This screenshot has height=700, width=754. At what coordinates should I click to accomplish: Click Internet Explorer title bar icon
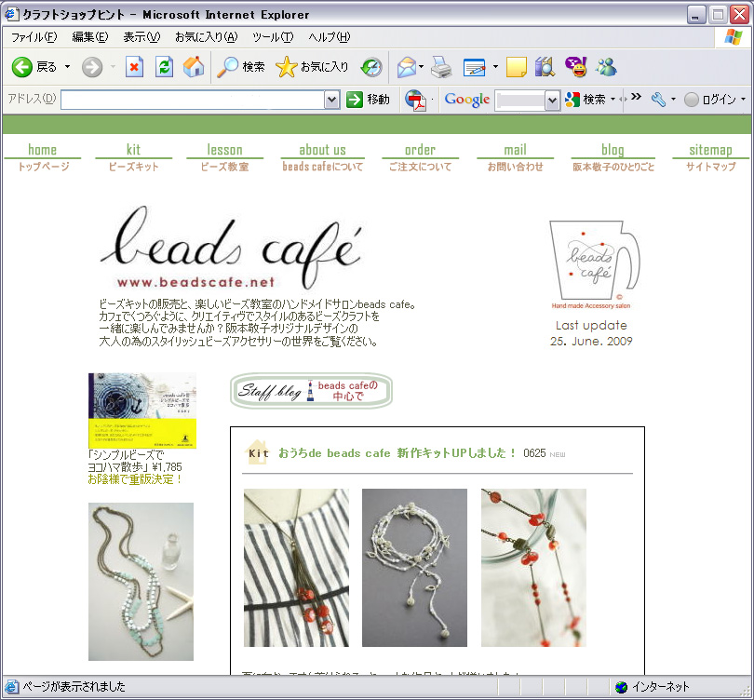[11, 14]
